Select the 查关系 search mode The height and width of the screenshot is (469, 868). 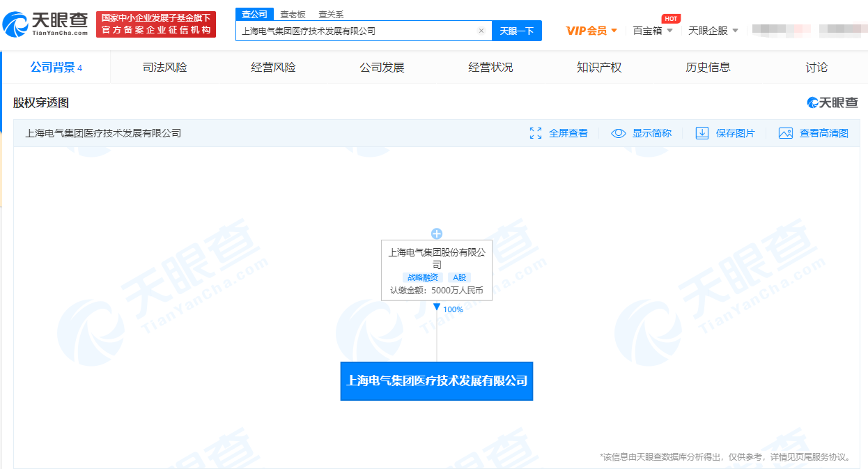pos(331,14)
